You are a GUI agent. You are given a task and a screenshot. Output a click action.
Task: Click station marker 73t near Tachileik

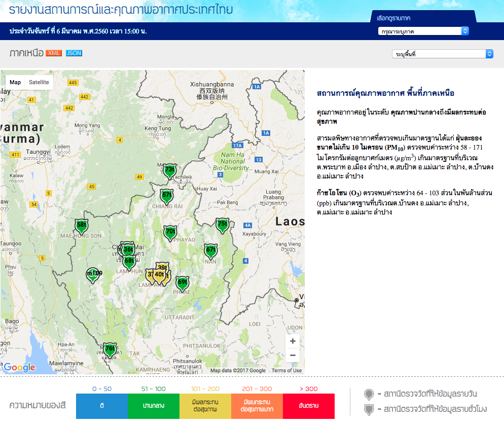tap(169, 170)
